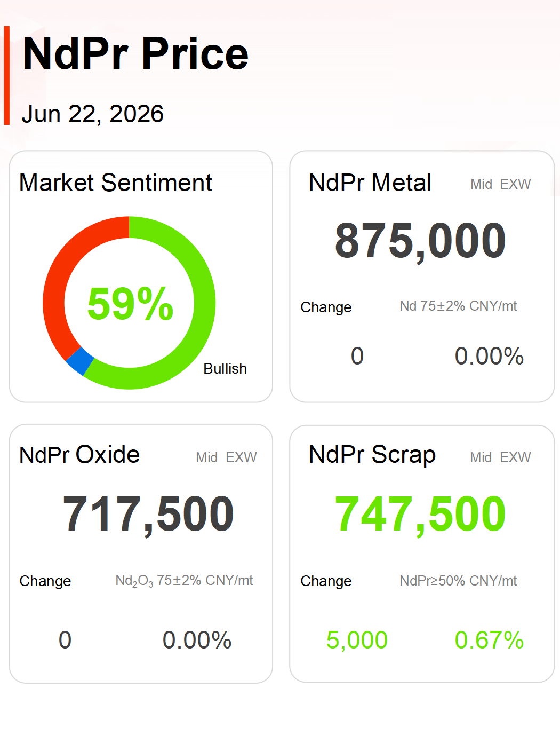Viewport: 560px width, 743px height.
Task: Select Mid EXW label on NdPr Metal
Action: click(500, 184)
